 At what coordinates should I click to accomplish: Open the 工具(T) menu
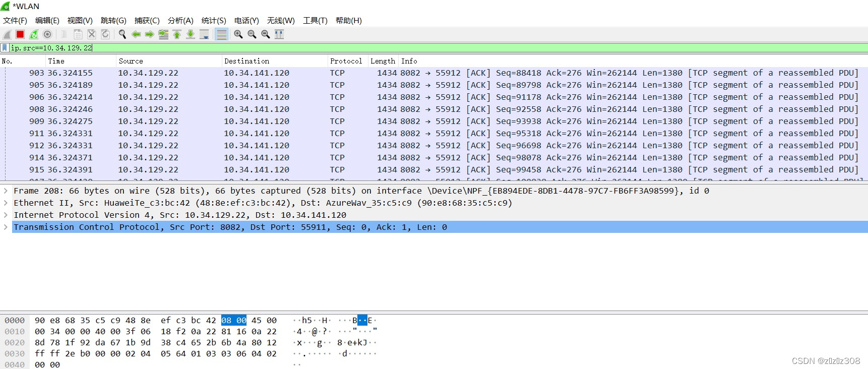(x=315, y=21)
